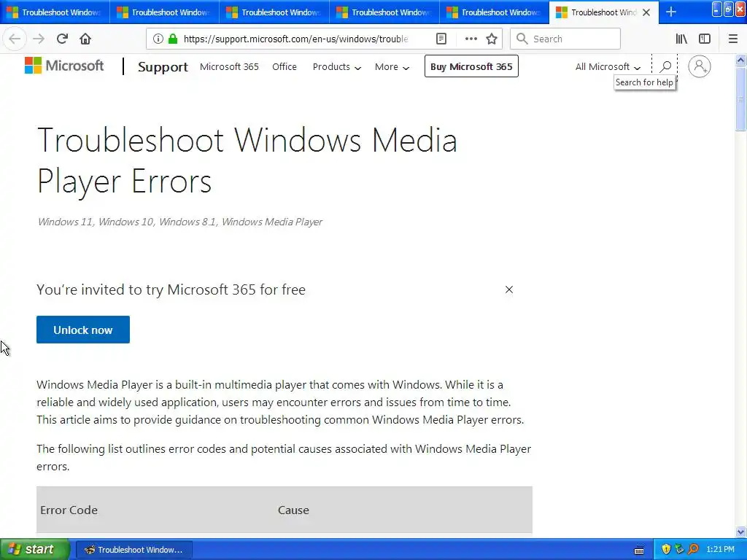Open a new tab with the plus button
747x560 pixels.
pyautogui.click(x=671, y=12)
